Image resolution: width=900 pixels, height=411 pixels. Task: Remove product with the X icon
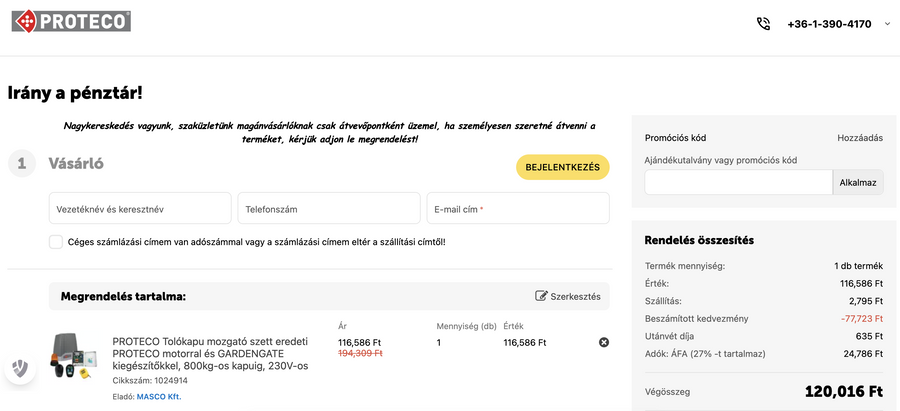pyautogui.click(x=603, y=342)
